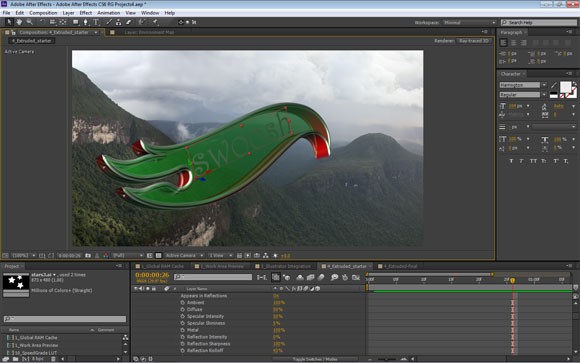Open the resolution Full dropdown
The image size is (580, 363).
128,255
